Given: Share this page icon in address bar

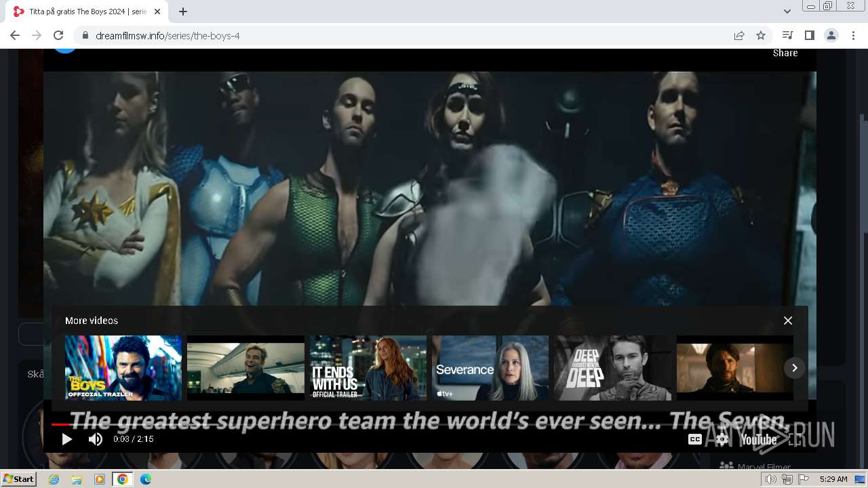Looking at the screenshot, I should 739,35.
